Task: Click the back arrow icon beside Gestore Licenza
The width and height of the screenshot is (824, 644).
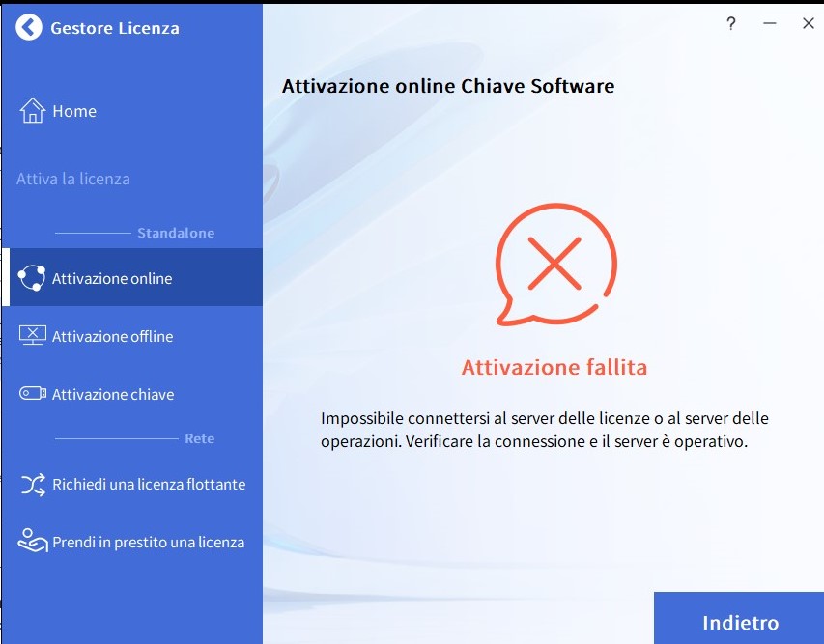Action: coord(29,27)
